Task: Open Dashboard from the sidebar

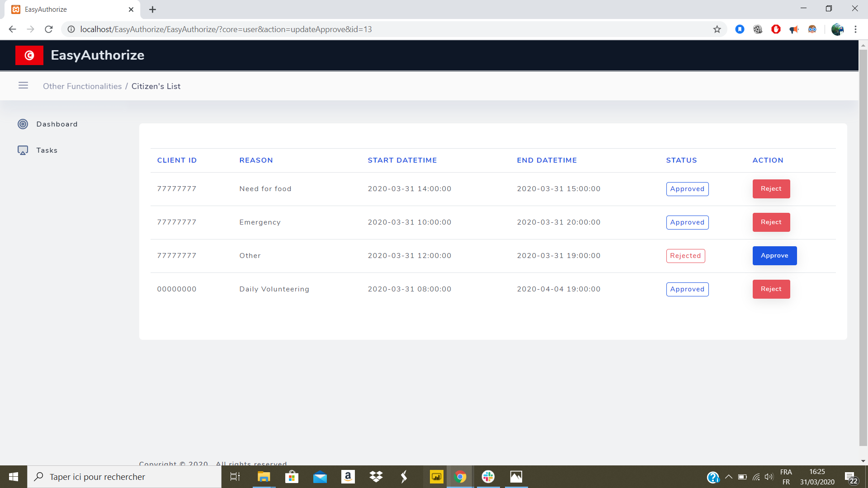Action: (57, 124)
